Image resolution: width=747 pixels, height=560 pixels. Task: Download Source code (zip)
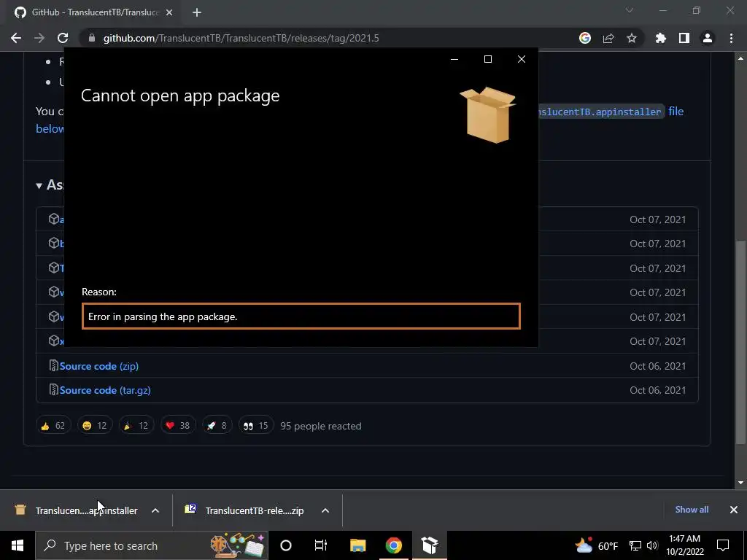pos(99,366)
